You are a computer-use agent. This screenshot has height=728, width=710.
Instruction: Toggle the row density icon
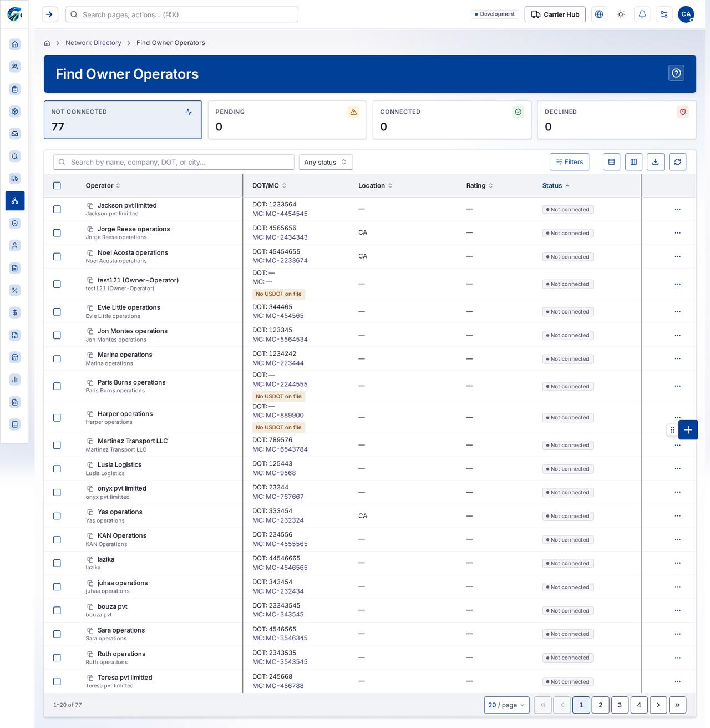pyautogui.click(x=611, y=162)
